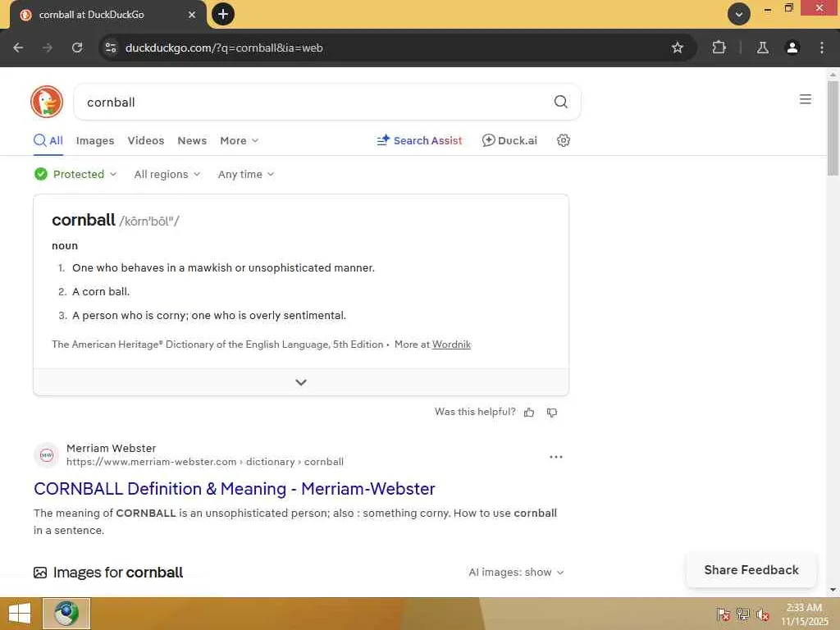Open the network tray icon
The width and height of the screenshot is (840, 630).
743,614
